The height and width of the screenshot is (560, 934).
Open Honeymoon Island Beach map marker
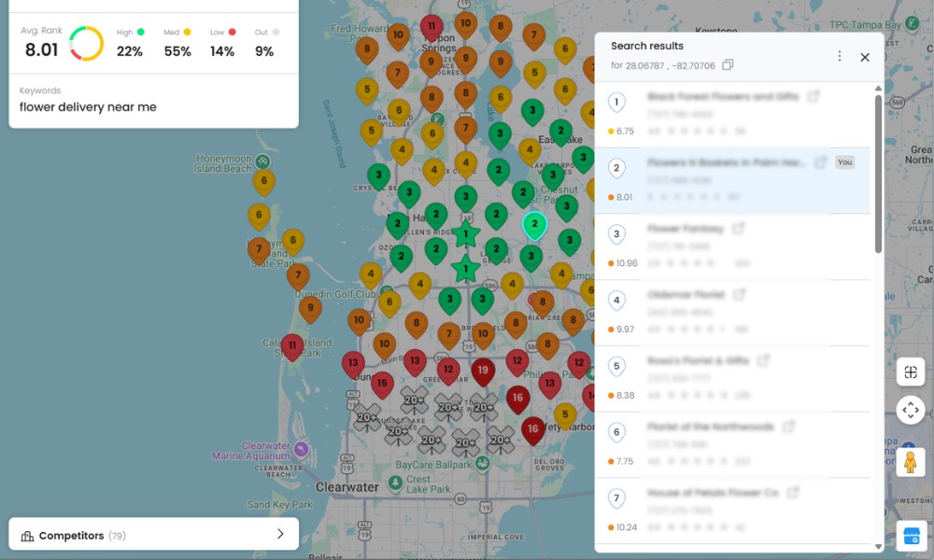point(262,161)
